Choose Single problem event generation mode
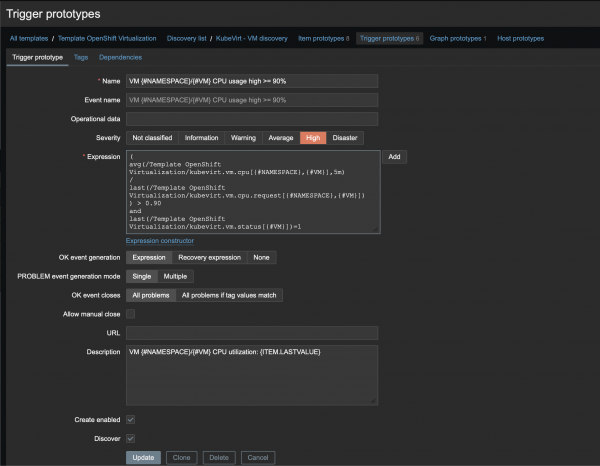Image resolution: width=600 pixels, height=466 pixels. 142,276
